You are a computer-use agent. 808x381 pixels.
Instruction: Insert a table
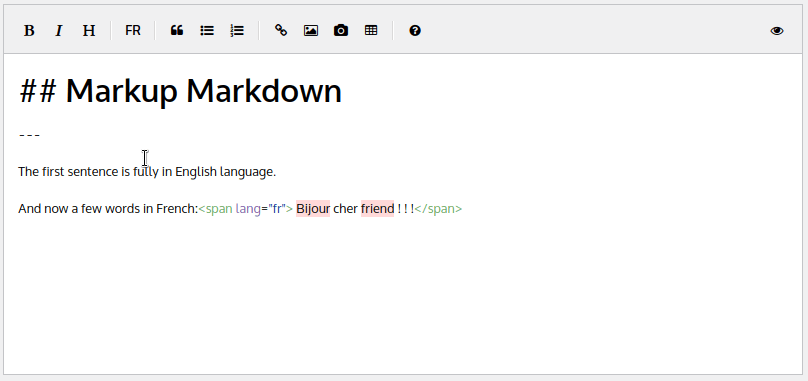[371, 31]
